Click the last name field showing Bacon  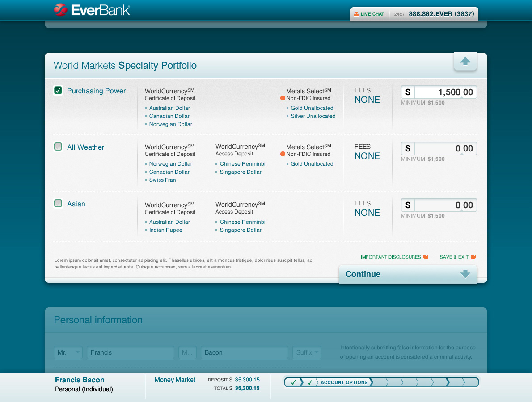click(x=245, y=352)
